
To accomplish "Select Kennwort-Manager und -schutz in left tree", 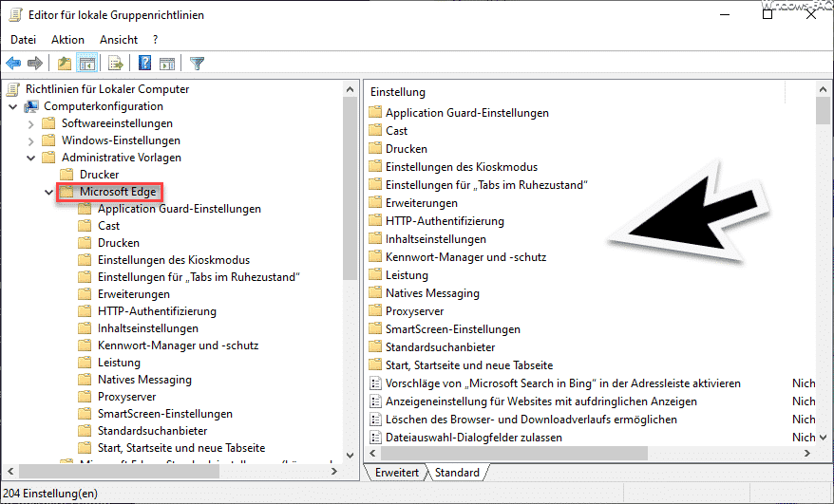I will coord(179,345).
